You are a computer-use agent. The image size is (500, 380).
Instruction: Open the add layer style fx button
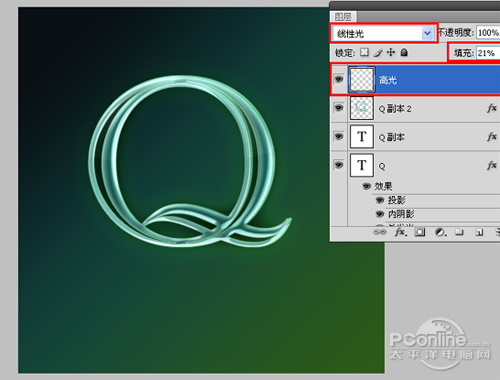pyautogui.click(x=401, y=232)
